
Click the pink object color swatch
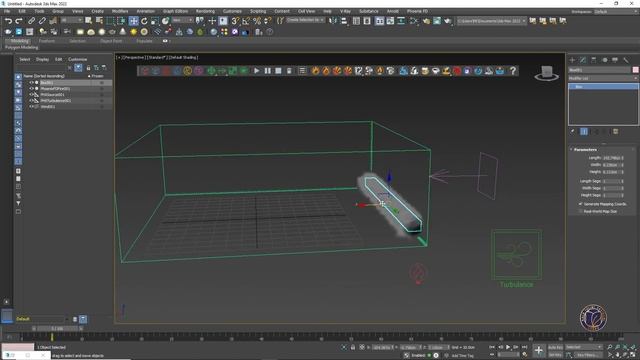click(635, 70)
